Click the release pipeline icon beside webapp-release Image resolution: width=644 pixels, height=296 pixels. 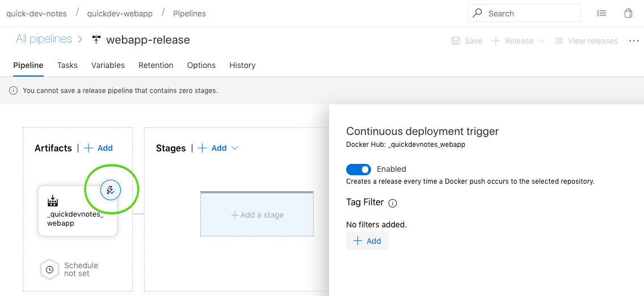[96, 40]
